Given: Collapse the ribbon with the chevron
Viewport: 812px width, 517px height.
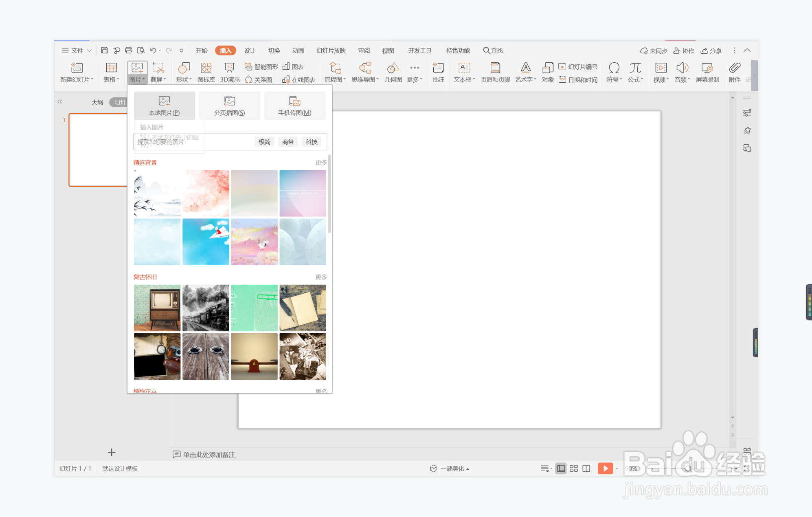Looking at the screenshot, I should [747, 51].
